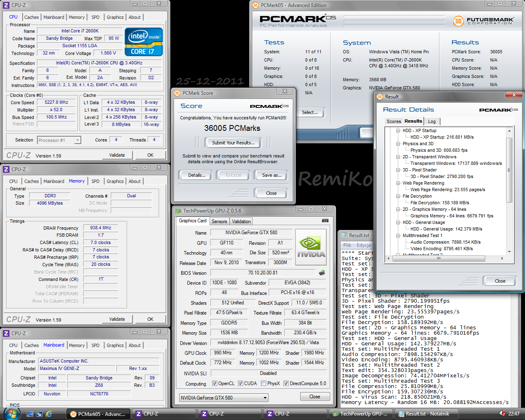Collapse the Physics and 3D node
Screen dimensions: 525x420
coord(398,144)
